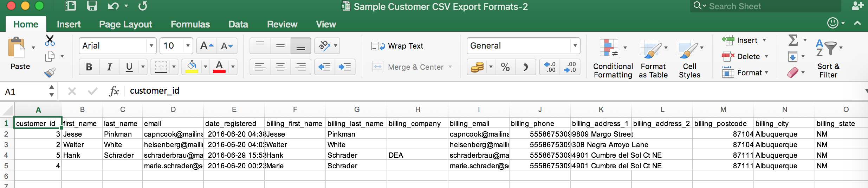Click the Percent Style icon
Image resolution: width=868 pixels, height=188 pixels.
pyautogui.click(x=505, y=67)
